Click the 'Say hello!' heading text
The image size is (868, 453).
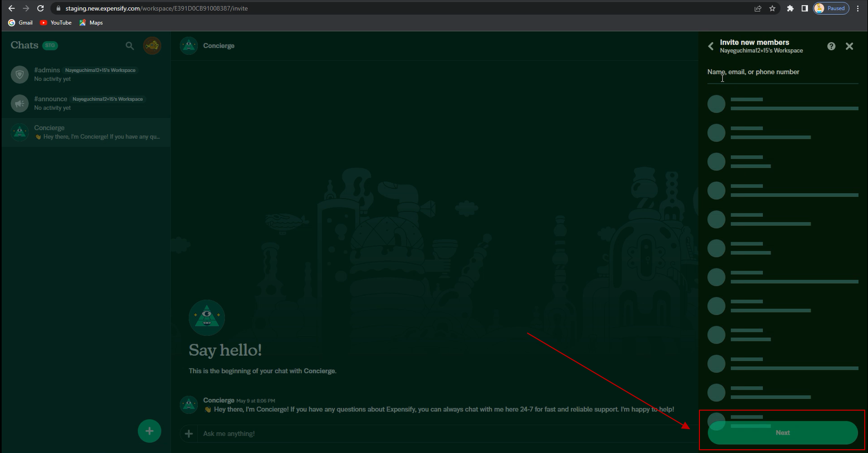tap(225, 350)
